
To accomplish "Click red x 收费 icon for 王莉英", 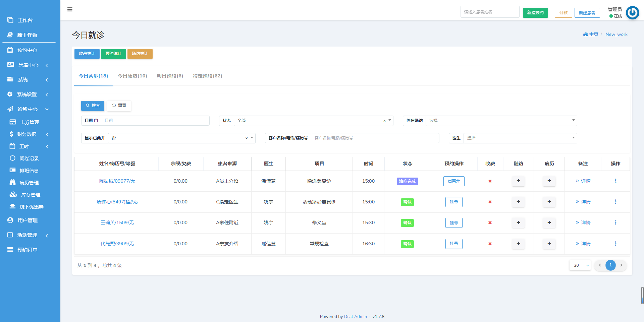I will click(490, 222).
